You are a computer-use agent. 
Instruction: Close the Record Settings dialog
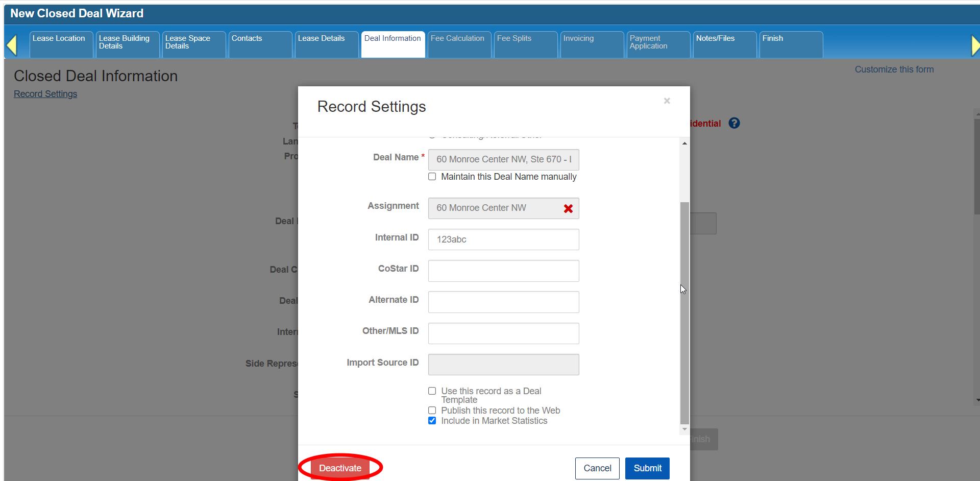667,101
